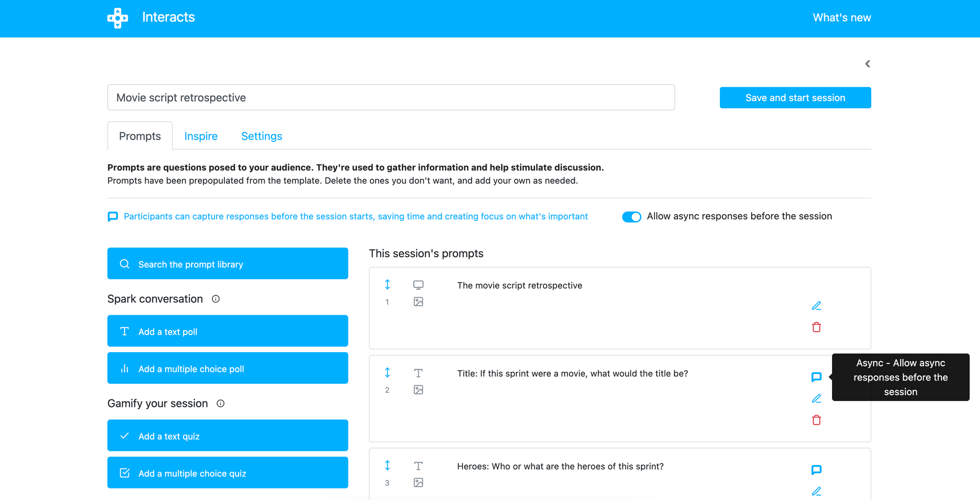Delete the movie script retrospective prompt
This screenshot has width=980, height=500.
point(816,327)
